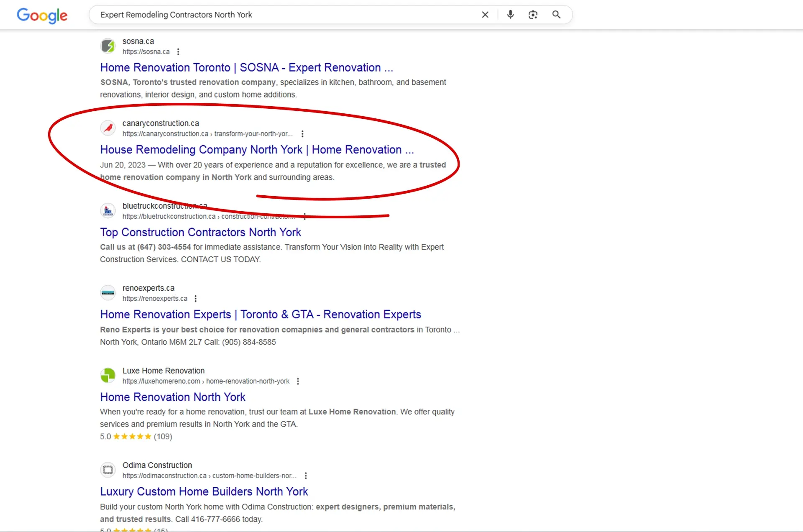Clear the search query with the X icon
The width and height of the screenshot is (803, 532).
click(485, 15)
